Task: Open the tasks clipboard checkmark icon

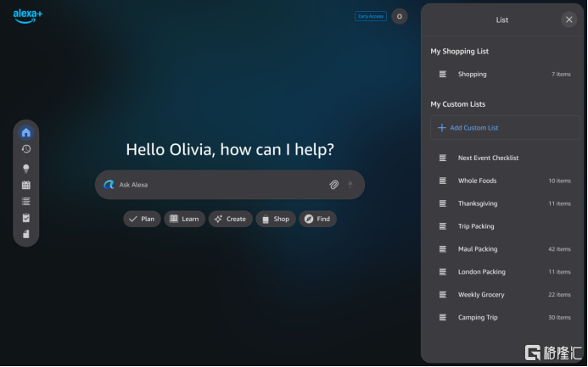Action: 26,218
